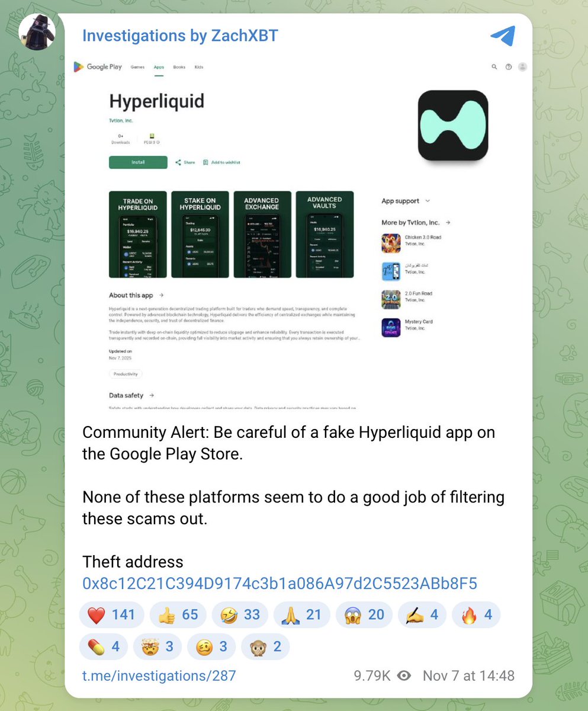
Task: Select the Kids tab in Google Play
Action: [199, 67]
